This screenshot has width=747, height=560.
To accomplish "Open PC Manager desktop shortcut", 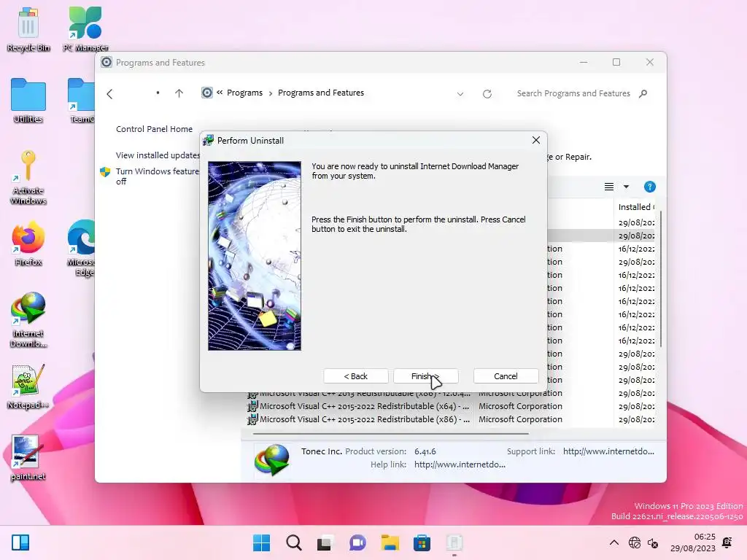I will tap(85, 29).
